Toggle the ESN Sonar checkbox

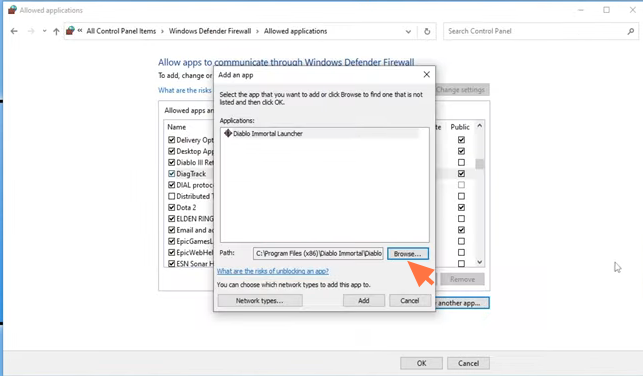[171, 264]
